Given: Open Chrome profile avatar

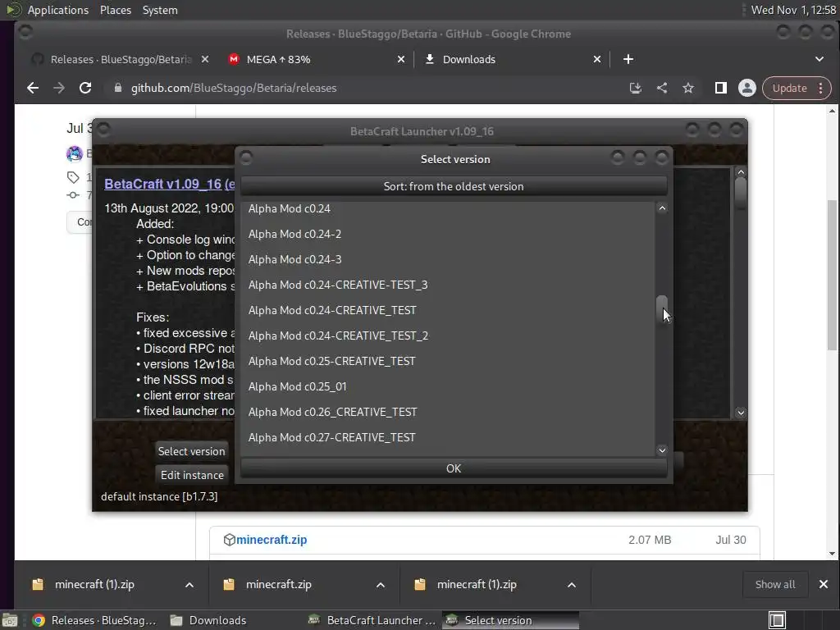Looking at the screenshot, I should coord(746,88).
